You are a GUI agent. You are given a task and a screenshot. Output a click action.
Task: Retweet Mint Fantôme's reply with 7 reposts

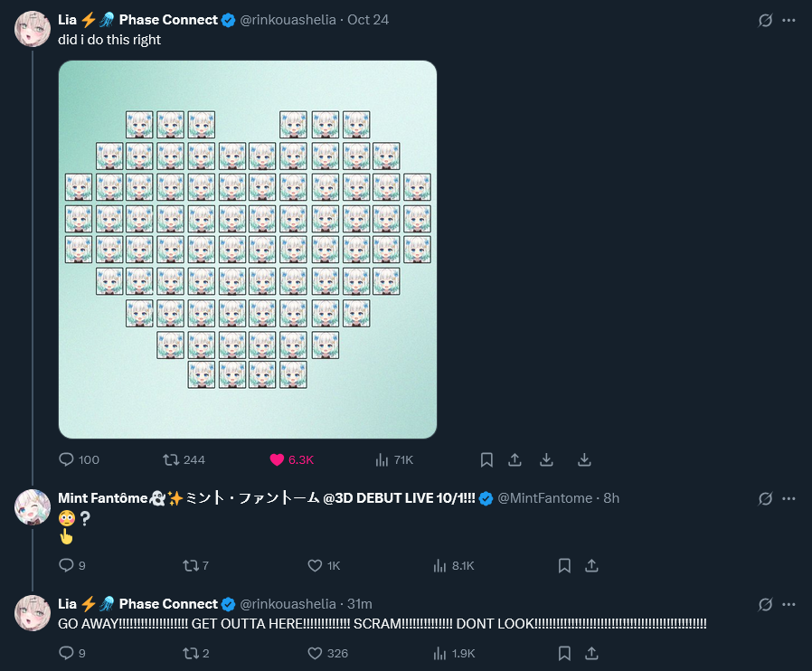(190, 565)
